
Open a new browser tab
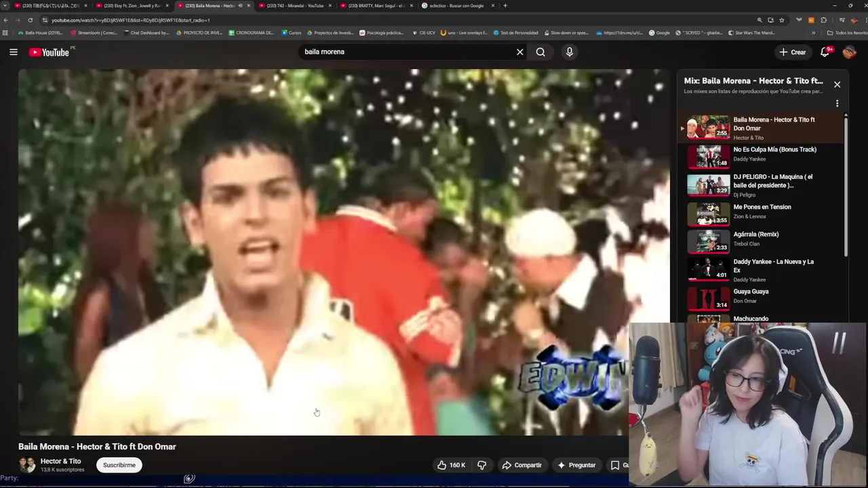(505, 5)
